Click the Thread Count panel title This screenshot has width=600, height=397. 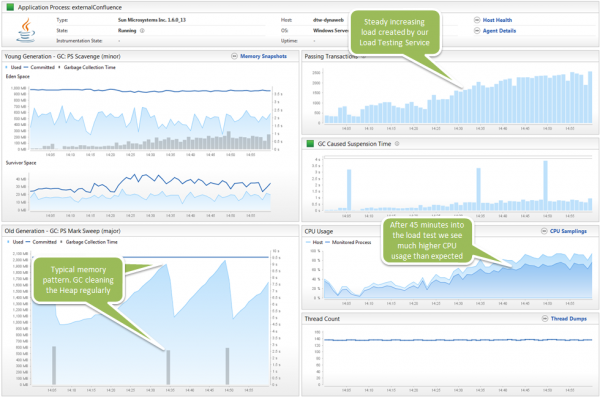[x=322, y=319]
